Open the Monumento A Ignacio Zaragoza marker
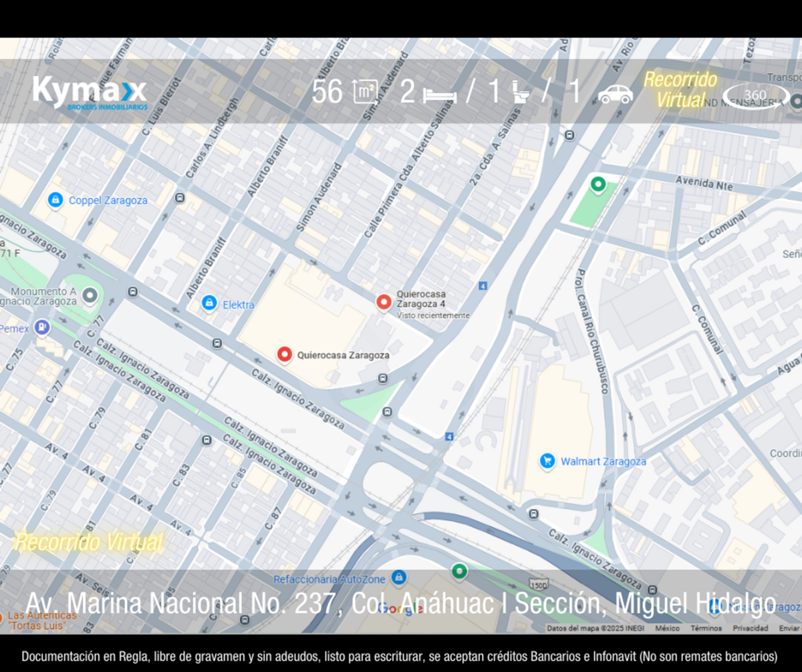The image size is (802, 672). pos(90,295)
